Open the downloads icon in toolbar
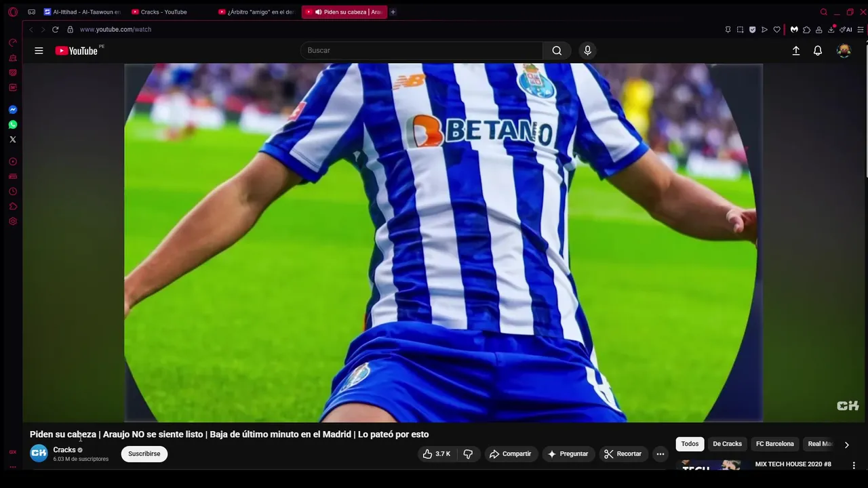This screenshot has height=488, width=868. pos(831,30)
